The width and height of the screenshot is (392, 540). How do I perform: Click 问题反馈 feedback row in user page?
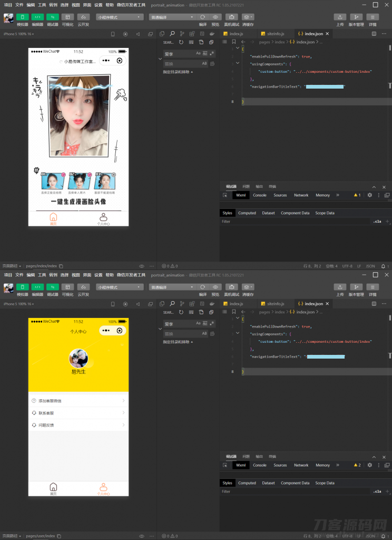click(78, 425)
